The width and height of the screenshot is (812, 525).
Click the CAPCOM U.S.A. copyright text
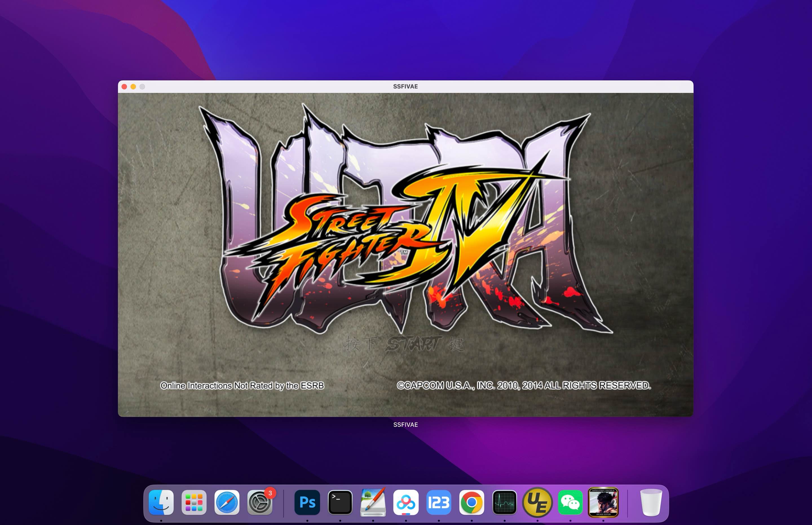[x=524, y=385]
